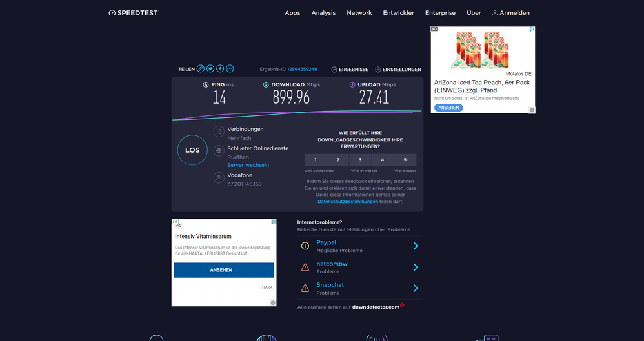Image resolution: width=644 pixels, height=341 pixels.
Task: Open the Apps menu
Action: point(292,13)
